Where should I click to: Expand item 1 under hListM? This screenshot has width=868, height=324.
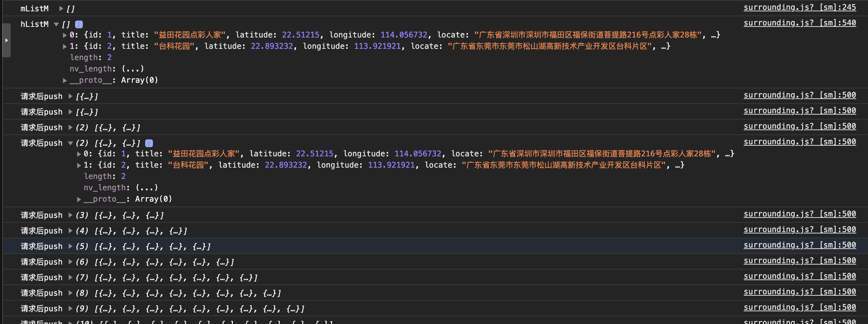click(65, 46)
